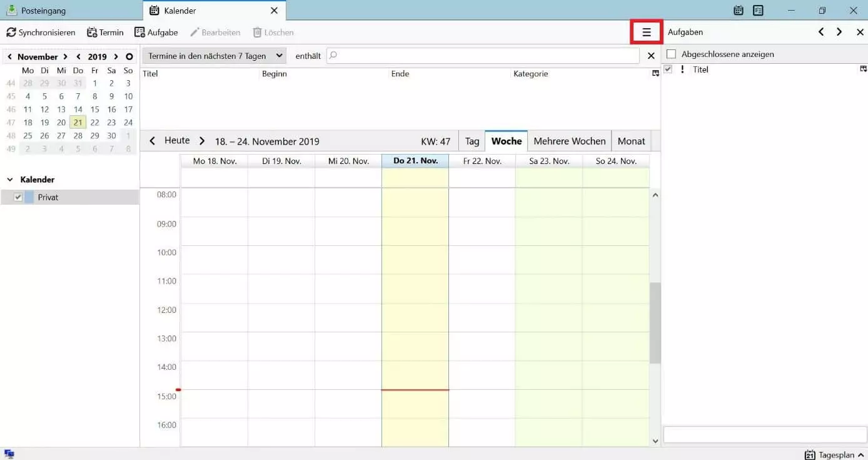
Task: Open the event filter dropdown 'Termine in den nächsten 7 Tagen'
Action: (x=214, y=56)
